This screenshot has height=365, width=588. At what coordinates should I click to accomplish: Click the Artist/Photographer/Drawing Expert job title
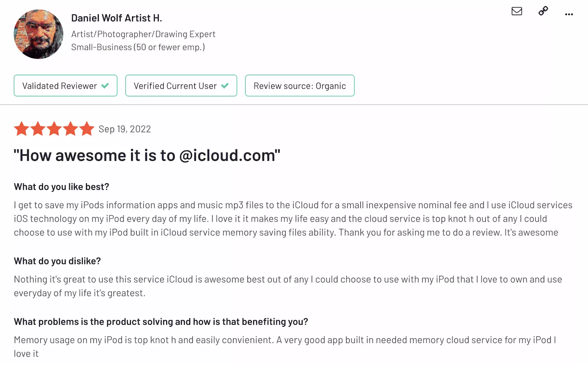143,34
